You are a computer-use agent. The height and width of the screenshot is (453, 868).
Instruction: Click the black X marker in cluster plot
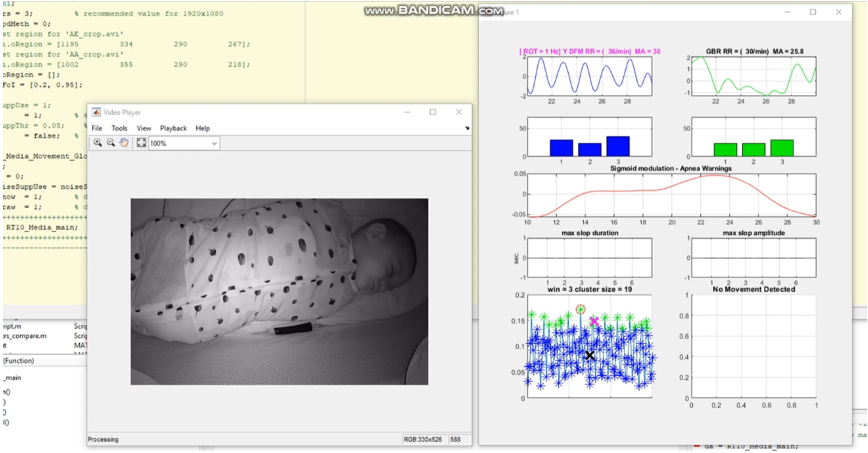[590, 355]
